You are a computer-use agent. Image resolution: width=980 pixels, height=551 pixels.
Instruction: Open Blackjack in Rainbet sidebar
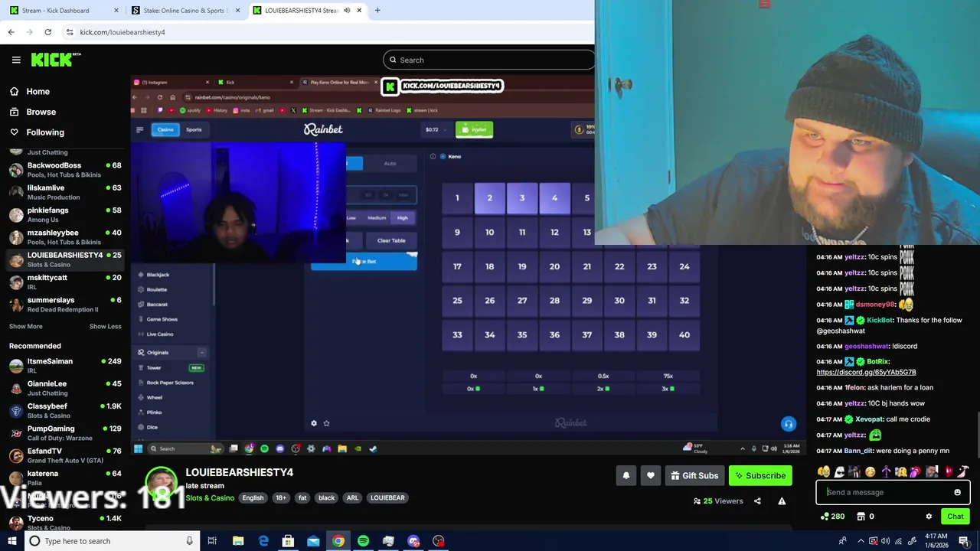158,275
